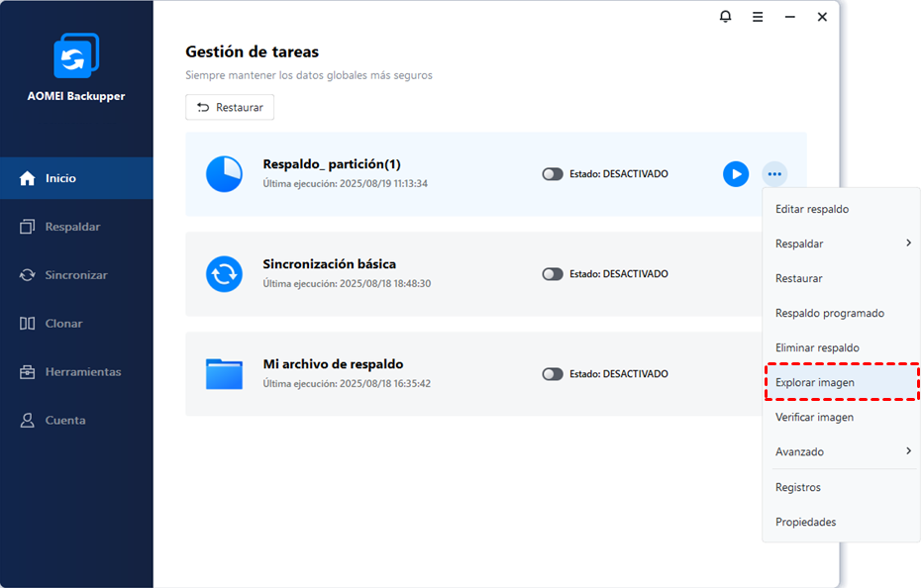The image size is (924, 588).
Task: Select Explorar imagen menu entry
Action: pos(841,382)
